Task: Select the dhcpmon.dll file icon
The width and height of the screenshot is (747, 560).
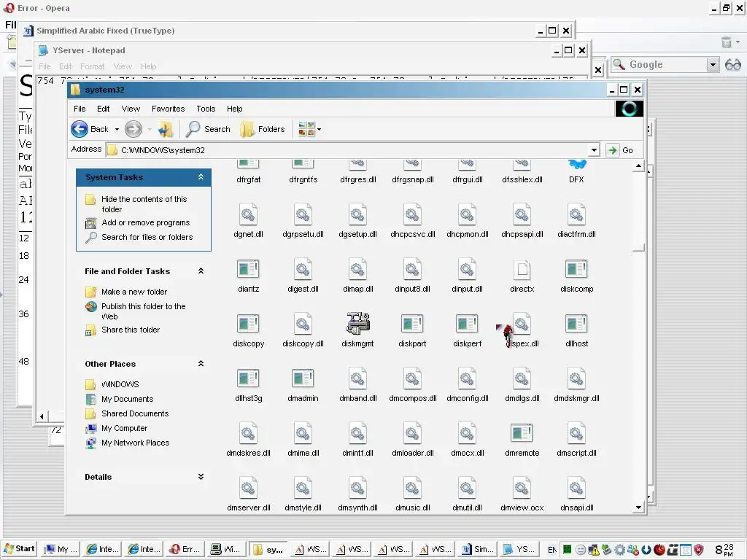Action: pyautogui.click(x=468, y=215)
